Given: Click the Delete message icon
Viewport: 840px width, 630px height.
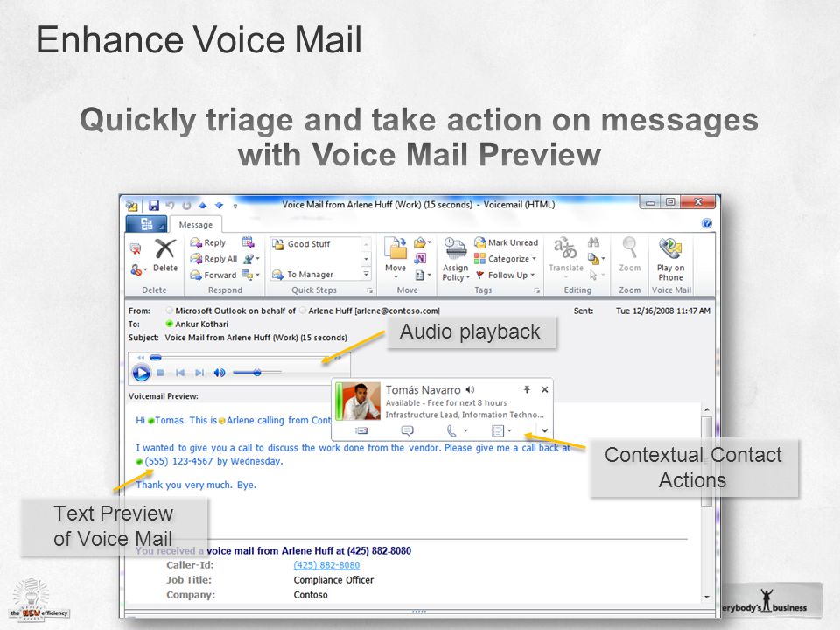Looking at the screenshot, I should pos(165,256).
